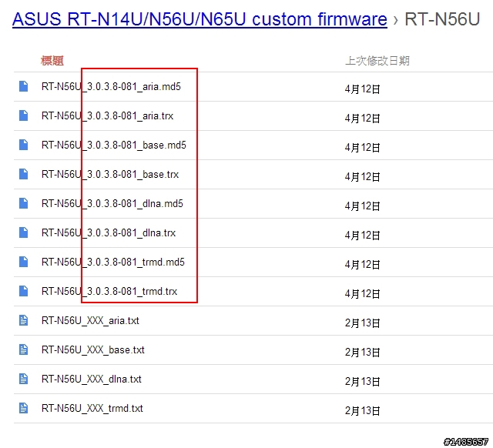Open RT-N56U_XXX_base.txt text file

(x=93, y=350)
